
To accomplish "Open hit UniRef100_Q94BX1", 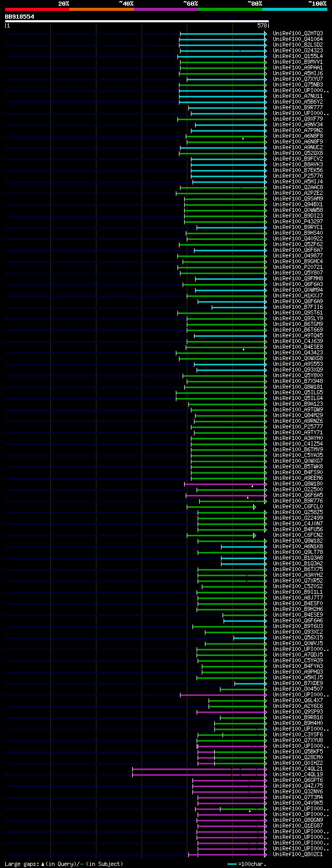I will (x=298, y=204).
